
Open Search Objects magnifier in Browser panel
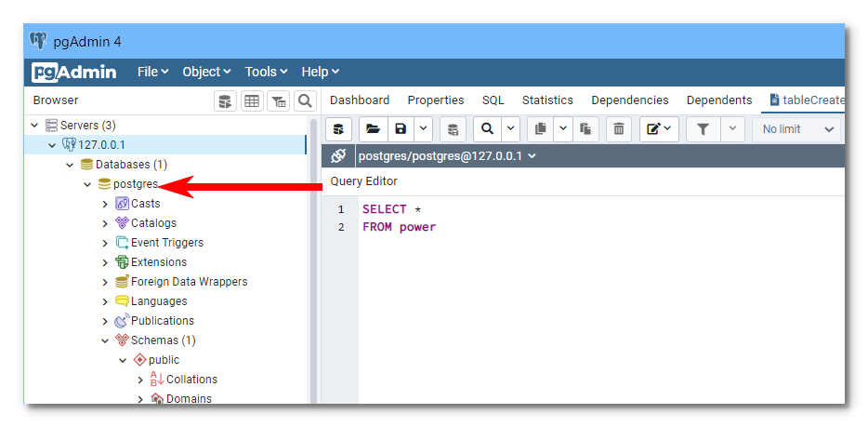click(x=305, y=101)
